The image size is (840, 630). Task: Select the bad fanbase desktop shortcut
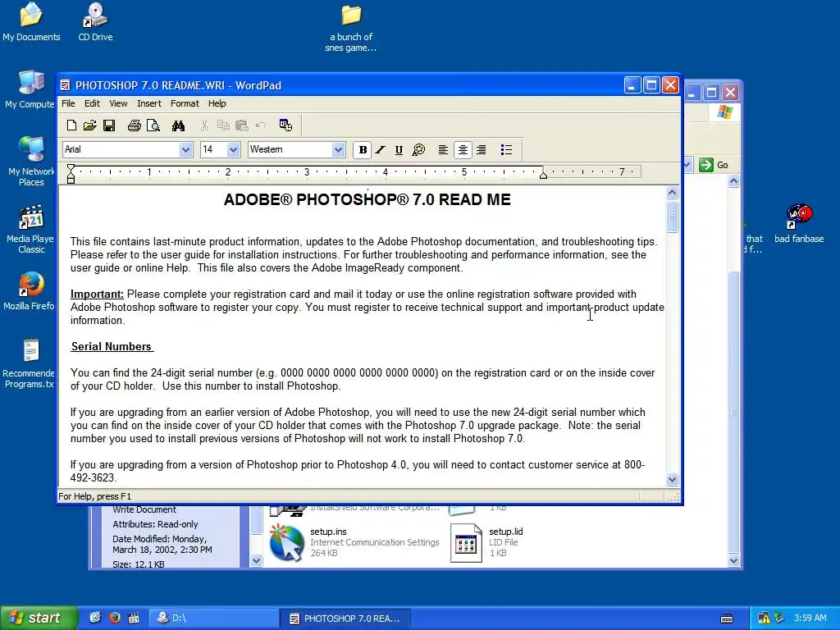pyautogui.click(x=799, y=224)
